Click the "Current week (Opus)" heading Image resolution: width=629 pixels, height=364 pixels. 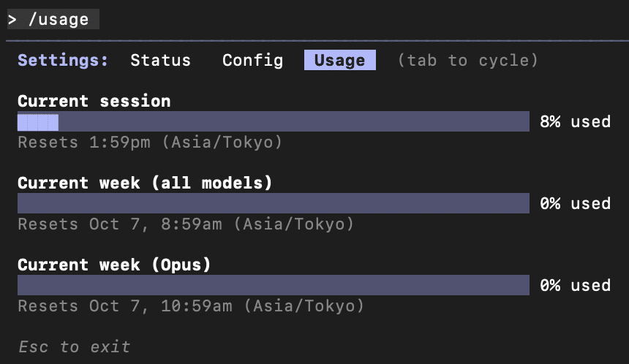(114, 265)
